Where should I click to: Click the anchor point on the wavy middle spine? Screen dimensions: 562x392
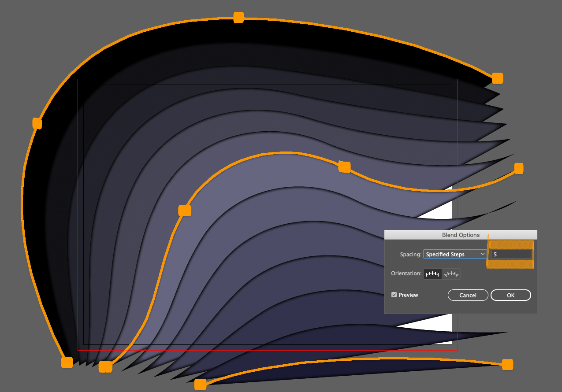point(344,167)
